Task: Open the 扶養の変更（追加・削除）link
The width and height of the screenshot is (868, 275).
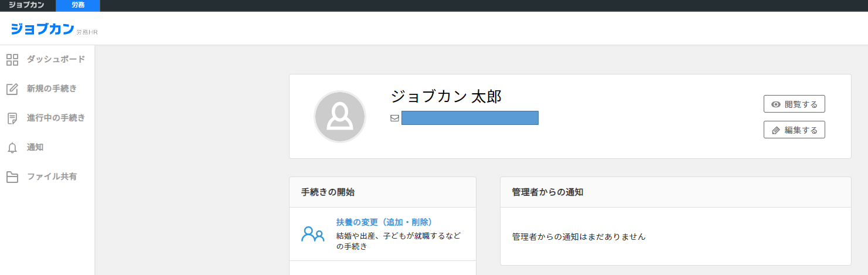Action: (x=384, y=222)
